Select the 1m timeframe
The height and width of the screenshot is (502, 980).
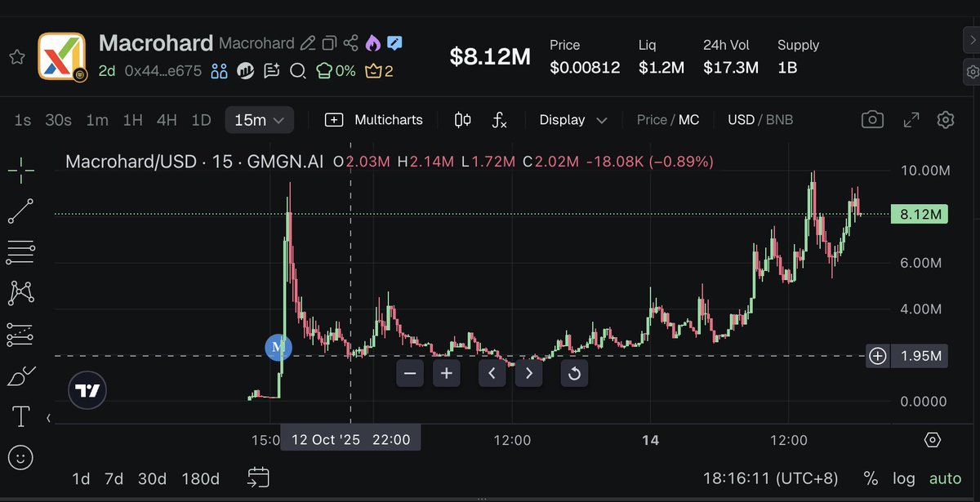(x=97, y=120)
